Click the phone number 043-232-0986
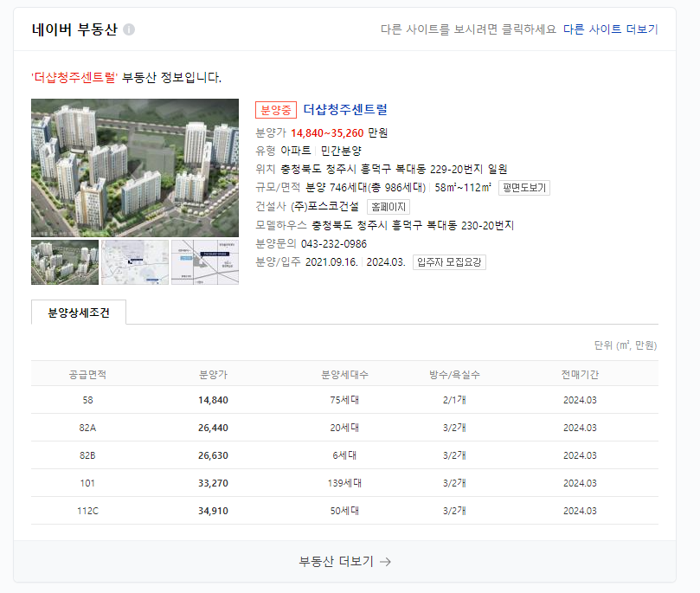Image resolution: width=700 pixels, height=593 pixels. click(x=334, y=244)
